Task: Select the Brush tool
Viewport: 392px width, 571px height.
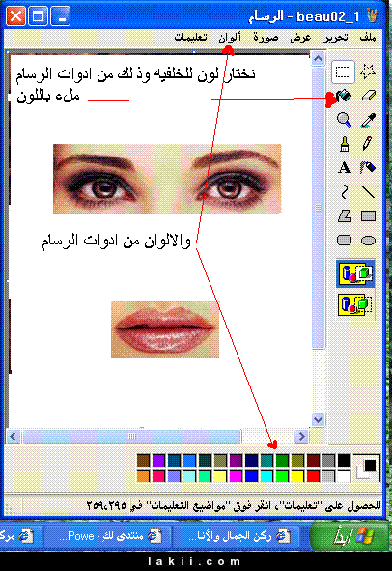Action: [344, 144]
